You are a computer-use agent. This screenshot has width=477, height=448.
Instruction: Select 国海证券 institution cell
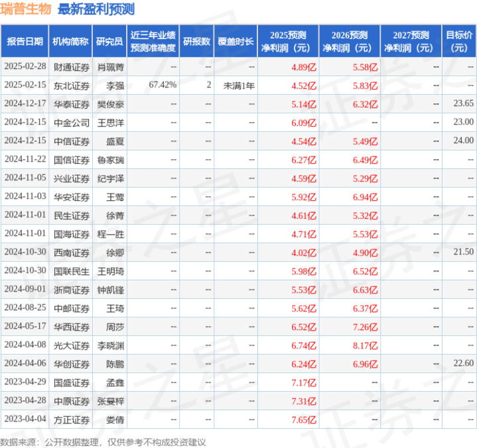72,235
